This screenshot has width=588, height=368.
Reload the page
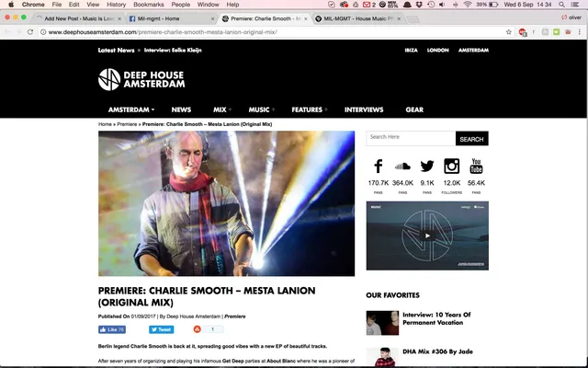30,32
